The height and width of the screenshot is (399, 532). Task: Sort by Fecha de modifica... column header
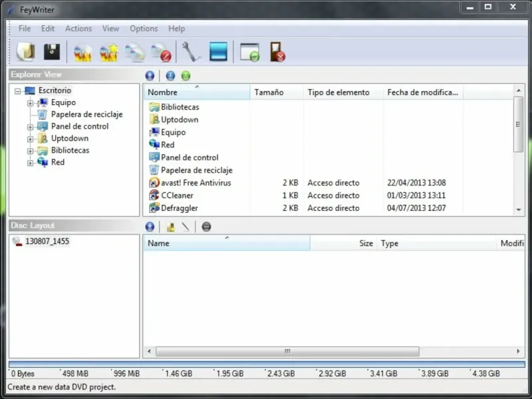coord(424,92)
